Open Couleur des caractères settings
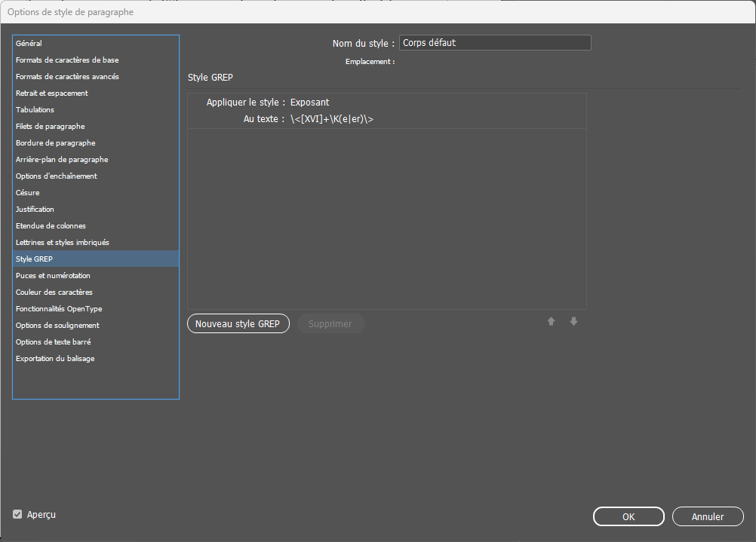Screen dimensions: 756x542 pyautogui.click(x=54, y=292)
